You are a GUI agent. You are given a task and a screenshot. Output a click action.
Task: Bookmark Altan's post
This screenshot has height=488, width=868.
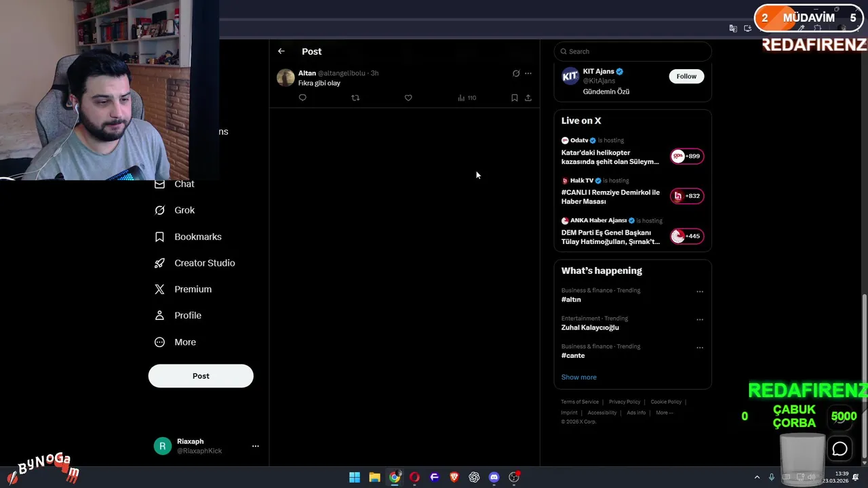click(x=515, y=98)
